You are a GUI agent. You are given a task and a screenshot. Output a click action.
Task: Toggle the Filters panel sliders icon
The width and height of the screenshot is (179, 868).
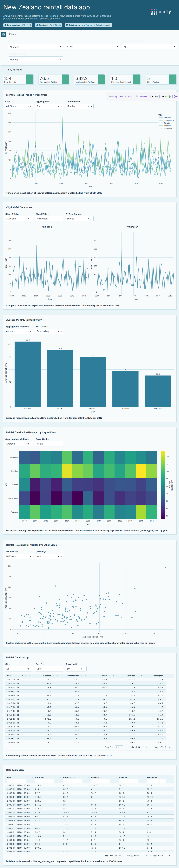pos(3,34)
